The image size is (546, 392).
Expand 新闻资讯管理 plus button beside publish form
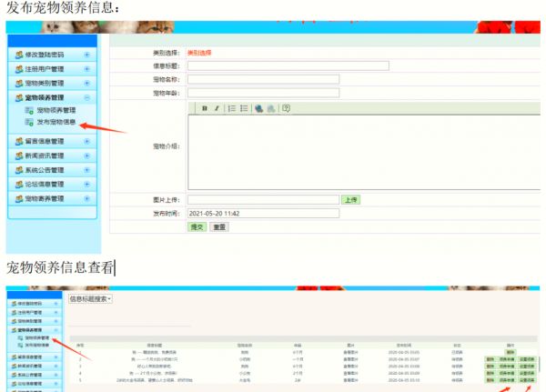pos(87,156)
